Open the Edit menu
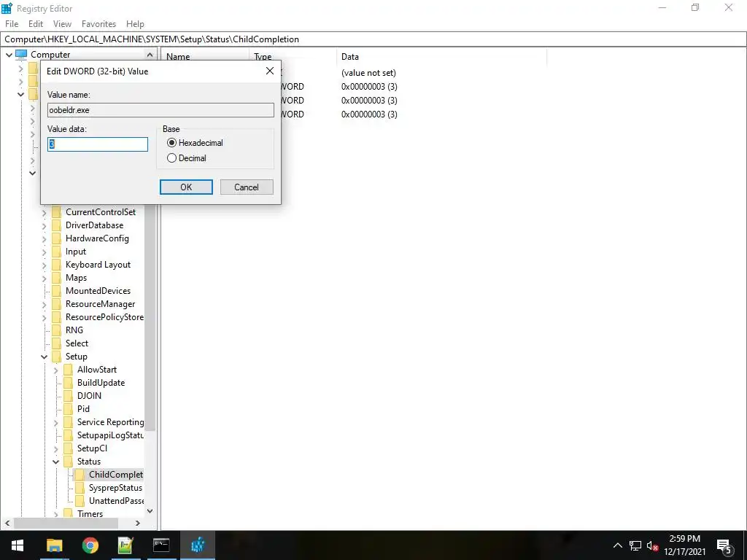 (36, 24)
